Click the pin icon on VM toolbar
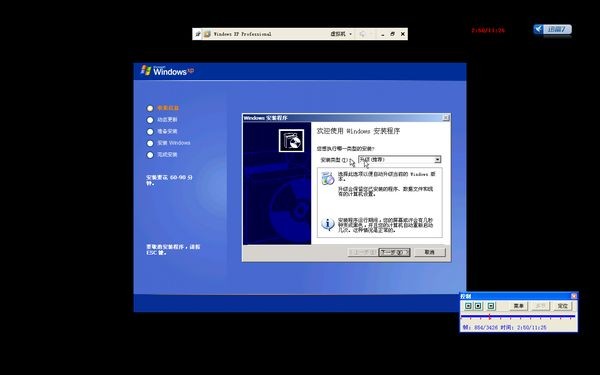Viewport: 600px width, 375px height. pos(197,34)
